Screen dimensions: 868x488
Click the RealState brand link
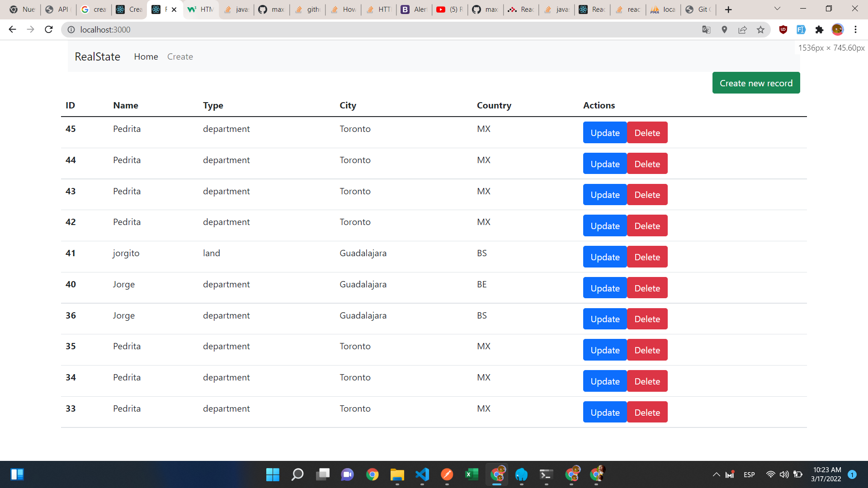[97, 56]
